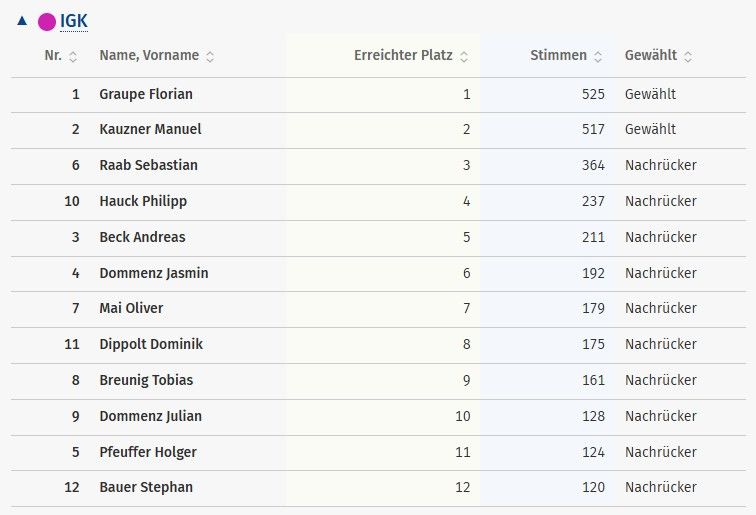756x515 pixels.
Task: Click the Stimmen column header text
Action: pyautogui.click(x=558, y=55)
